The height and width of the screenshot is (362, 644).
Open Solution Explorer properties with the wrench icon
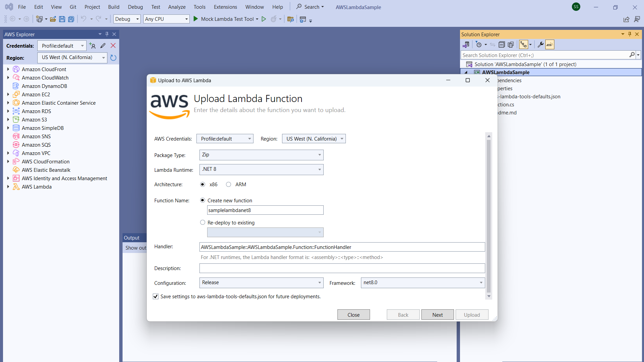click(541, 44)
